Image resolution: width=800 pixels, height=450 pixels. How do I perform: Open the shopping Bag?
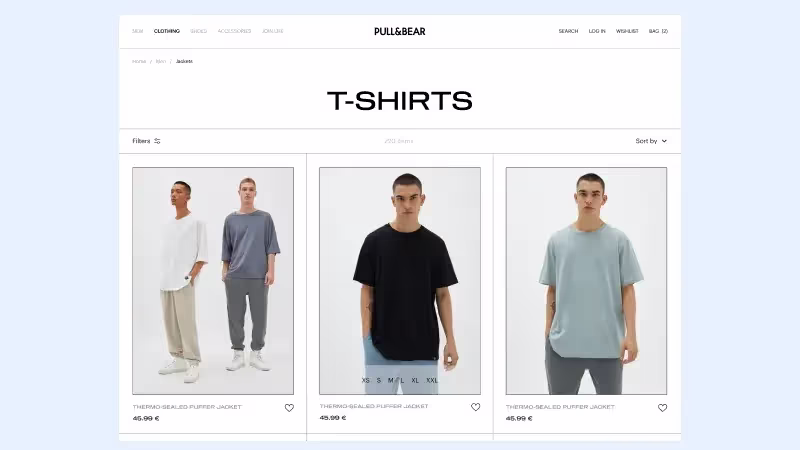click(658, 31)
